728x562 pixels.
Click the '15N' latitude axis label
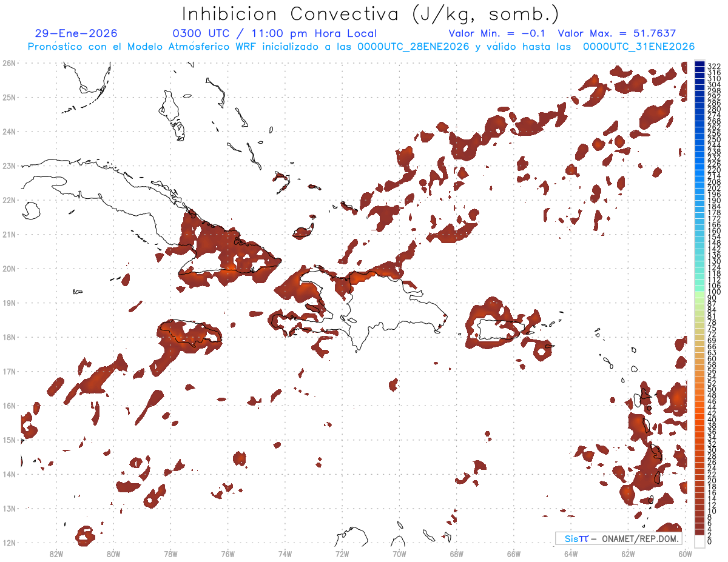[x=9, y=440]
